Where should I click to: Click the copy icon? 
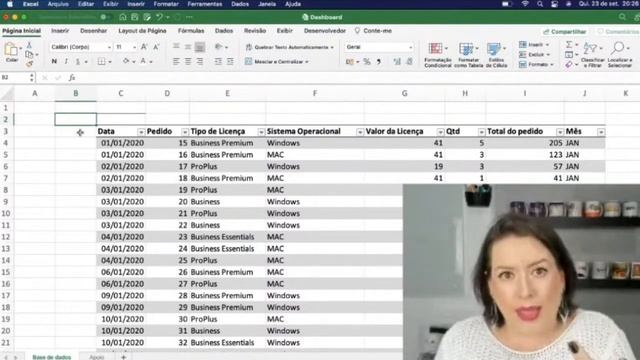point(29,54)
